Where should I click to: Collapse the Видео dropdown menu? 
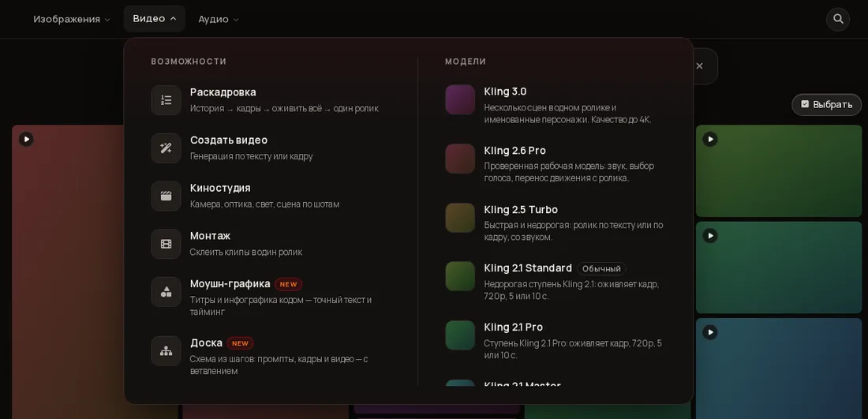pyautogui.click(x=155, y=19)
